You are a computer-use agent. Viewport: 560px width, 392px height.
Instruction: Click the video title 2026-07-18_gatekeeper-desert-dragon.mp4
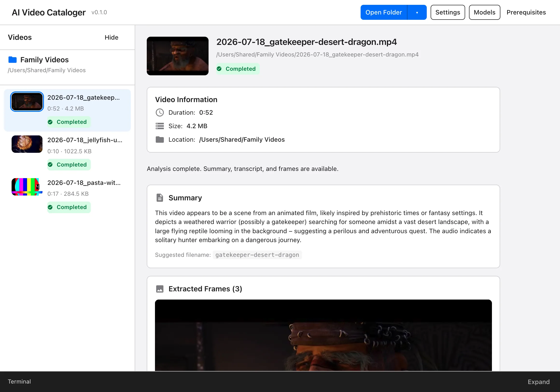pyautogui.click(x=306, y=42)
